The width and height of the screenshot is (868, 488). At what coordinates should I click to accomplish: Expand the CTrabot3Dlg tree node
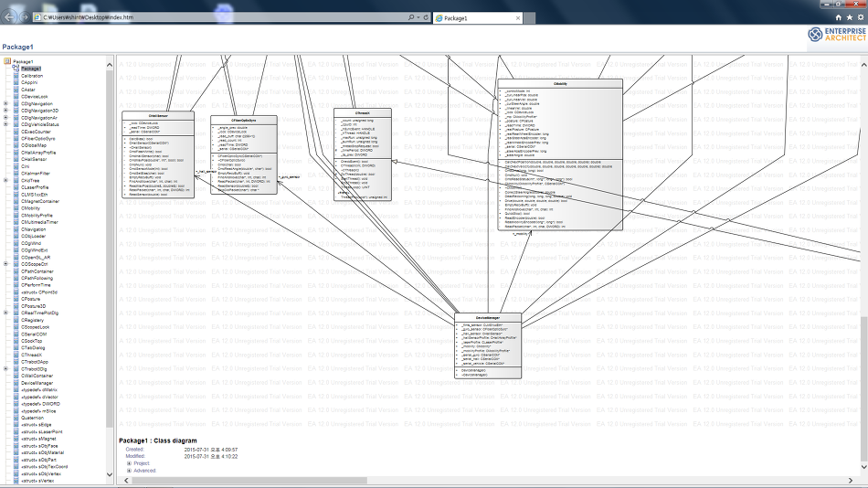[x=6, y=369]
